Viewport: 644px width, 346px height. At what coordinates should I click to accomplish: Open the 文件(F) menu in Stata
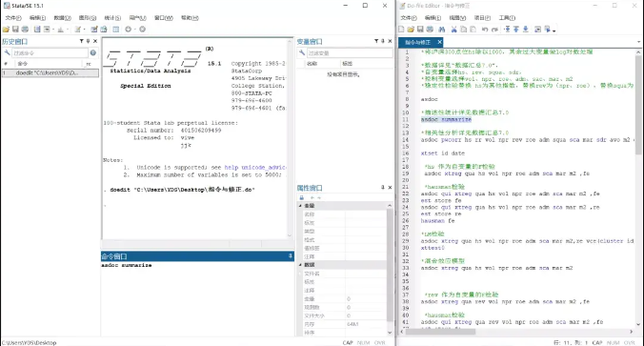click(13, 18)
